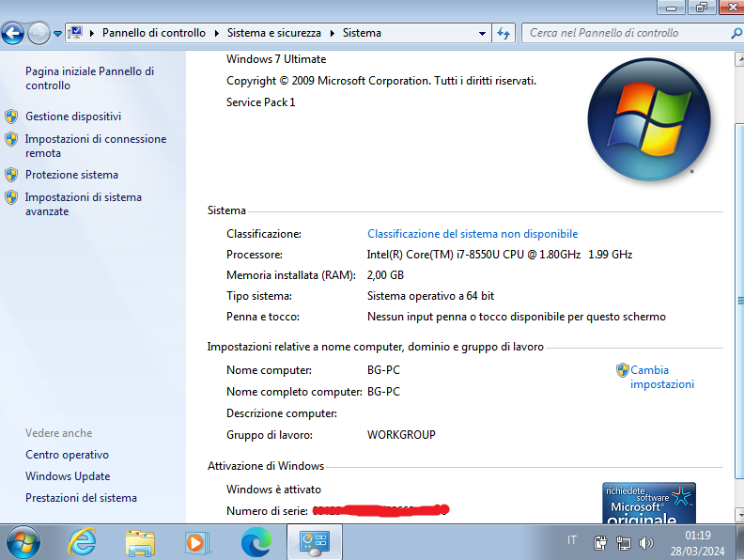Click volume speaker icon in tray

[x=646, y=542]
